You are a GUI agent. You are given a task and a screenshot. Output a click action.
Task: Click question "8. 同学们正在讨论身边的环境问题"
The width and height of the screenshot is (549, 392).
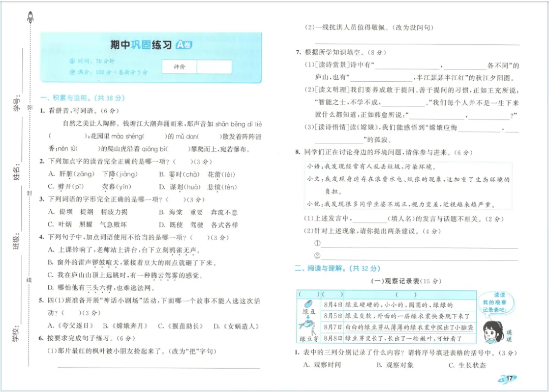384,152
